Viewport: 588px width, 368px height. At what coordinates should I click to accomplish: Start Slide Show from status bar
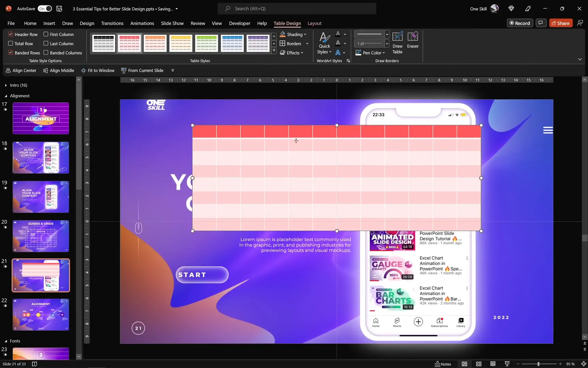tap(507, 364)
